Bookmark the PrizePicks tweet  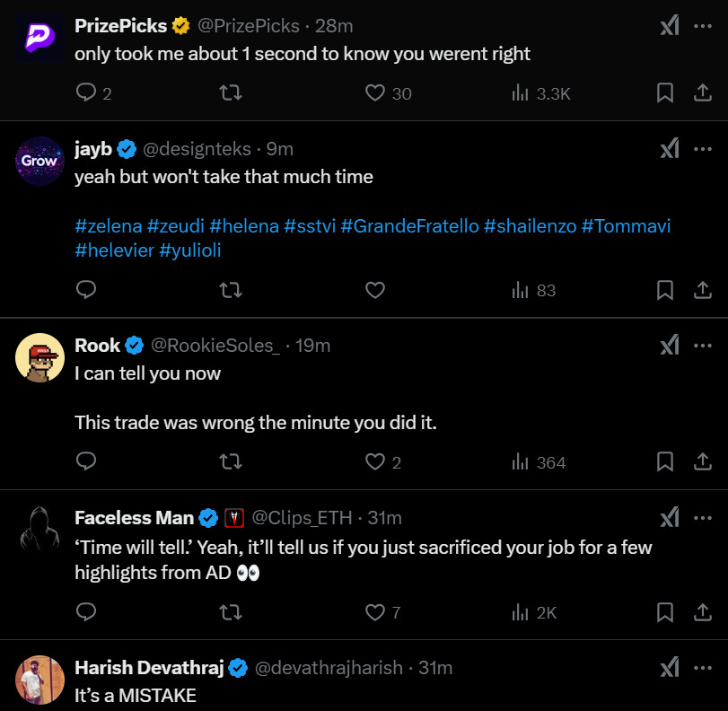(x=665, y=92)
